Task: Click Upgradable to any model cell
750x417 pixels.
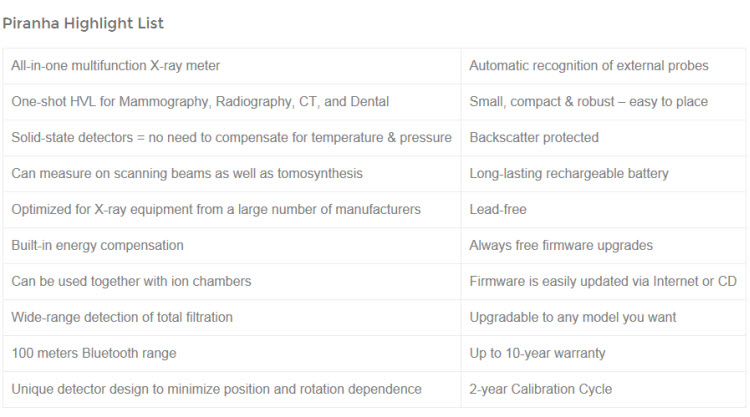Action: [573, 318]
